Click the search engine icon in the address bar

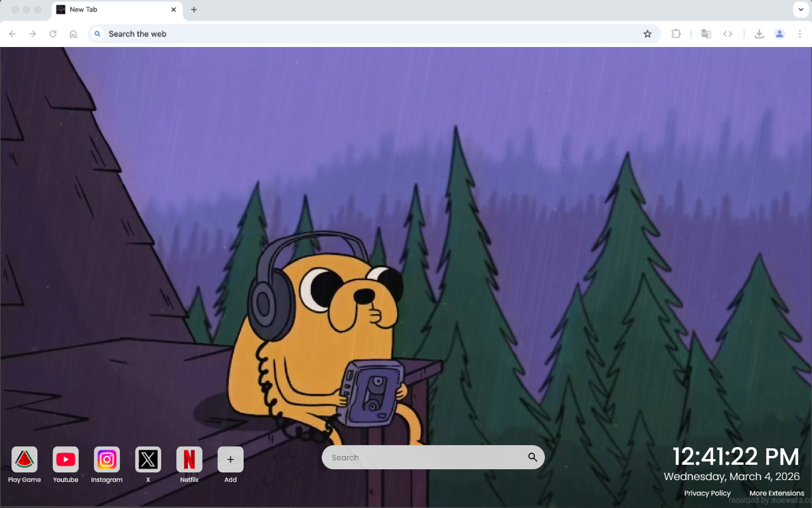[x=98, y=34]
